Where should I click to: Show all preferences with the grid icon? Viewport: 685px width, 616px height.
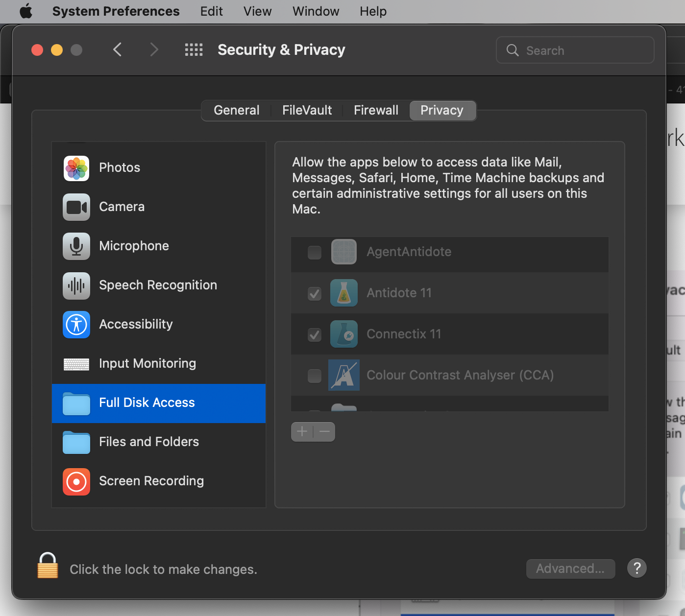pos(194,50)
